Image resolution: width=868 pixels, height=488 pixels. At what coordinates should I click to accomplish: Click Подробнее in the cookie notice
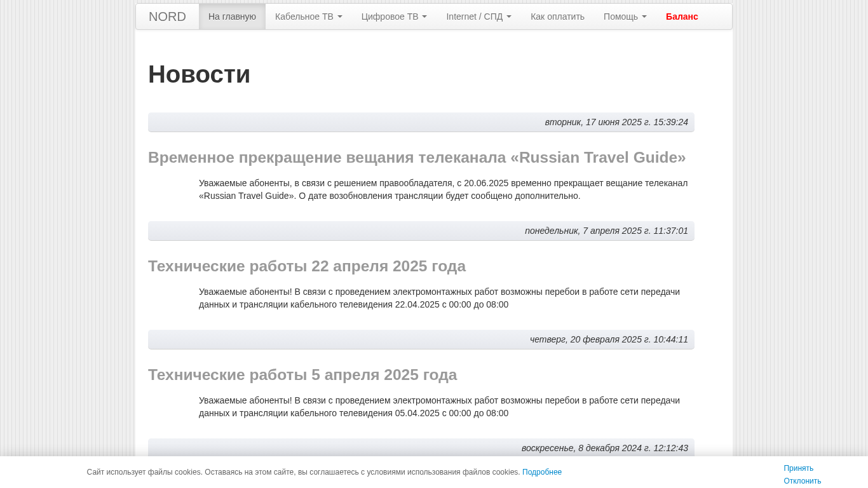coord(542,472)
